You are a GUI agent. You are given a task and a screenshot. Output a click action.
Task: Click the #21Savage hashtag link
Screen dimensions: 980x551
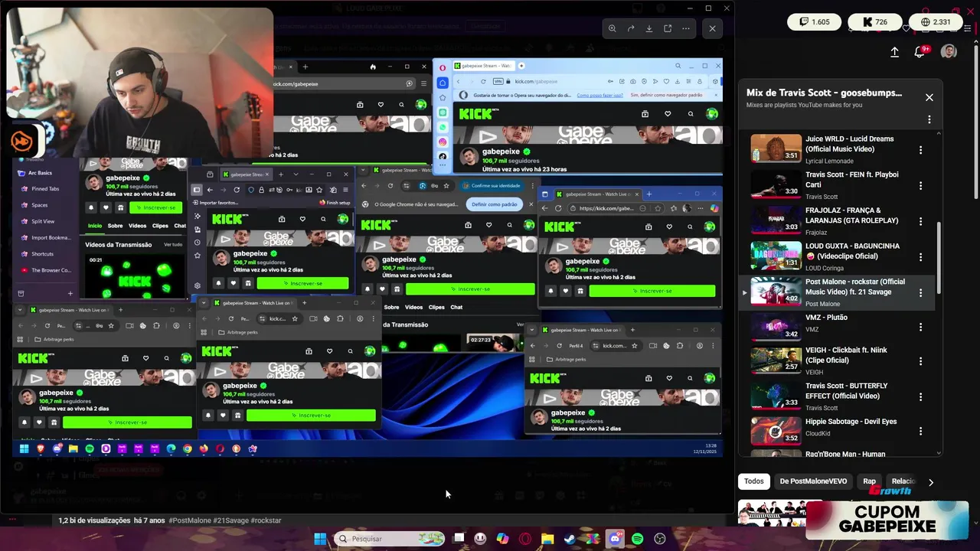(x=233, y=520)
